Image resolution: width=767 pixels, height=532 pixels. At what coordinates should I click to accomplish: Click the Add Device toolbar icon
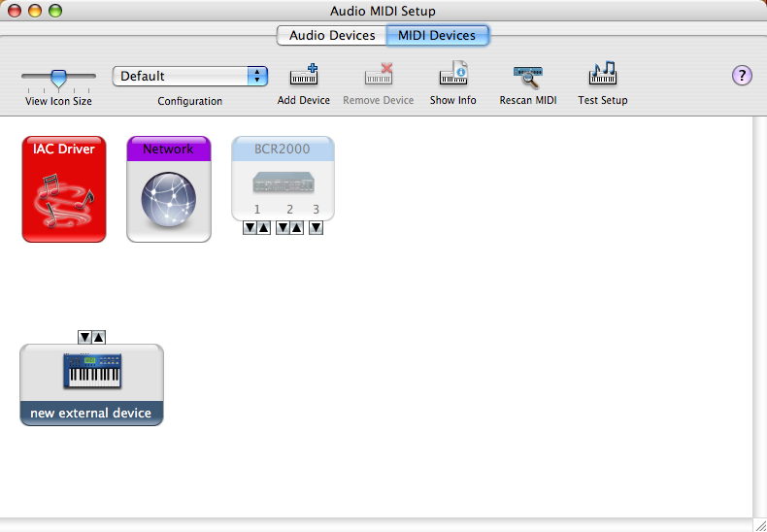coord(304,75)
